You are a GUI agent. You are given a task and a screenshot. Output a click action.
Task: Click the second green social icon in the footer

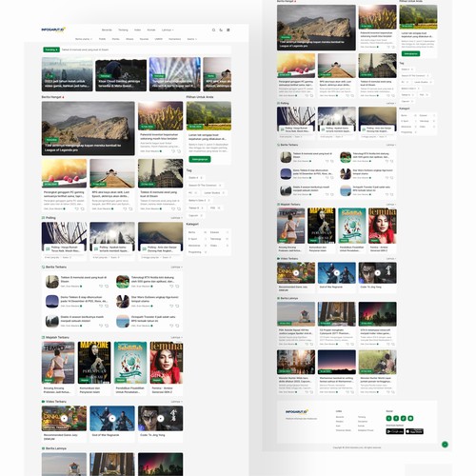[396, 418]
